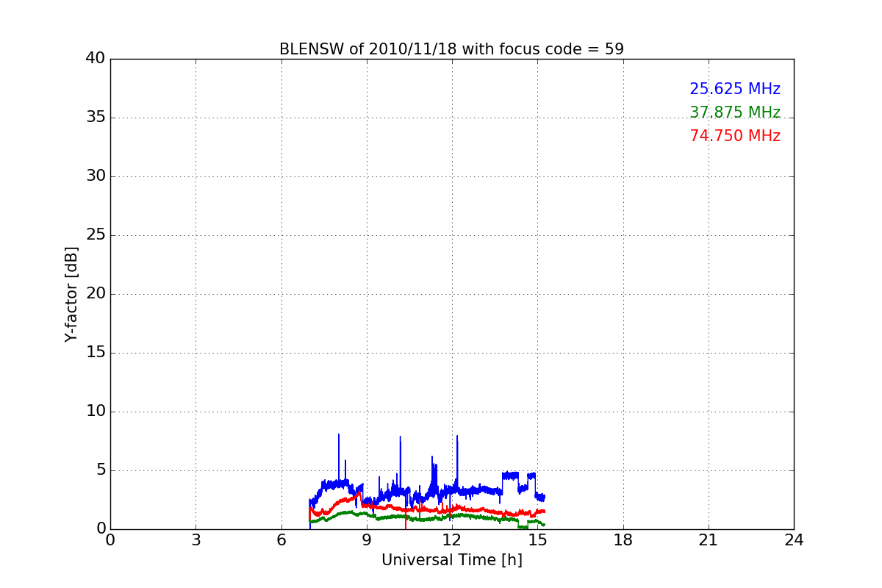Screen dimensions: 882x588
Task: Click the x-axis tick label 6
Action: pos(282,540)
